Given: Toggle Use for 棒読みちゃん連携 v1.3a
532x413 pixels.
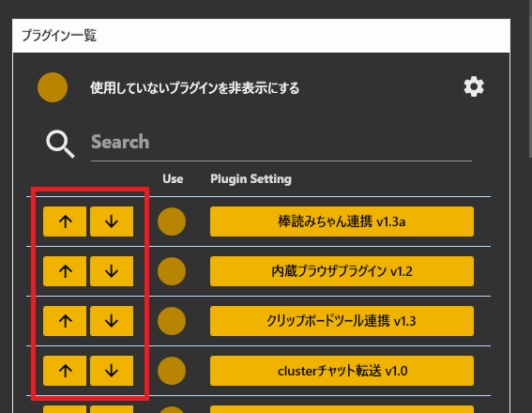Looking at the screenshot, I should (172, 222).
